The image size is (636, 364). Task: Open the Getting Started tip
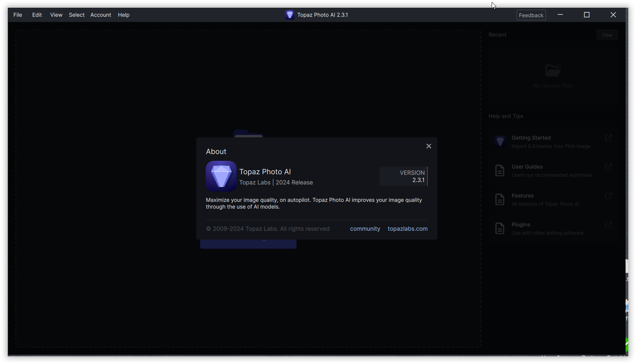pos(553,142)
